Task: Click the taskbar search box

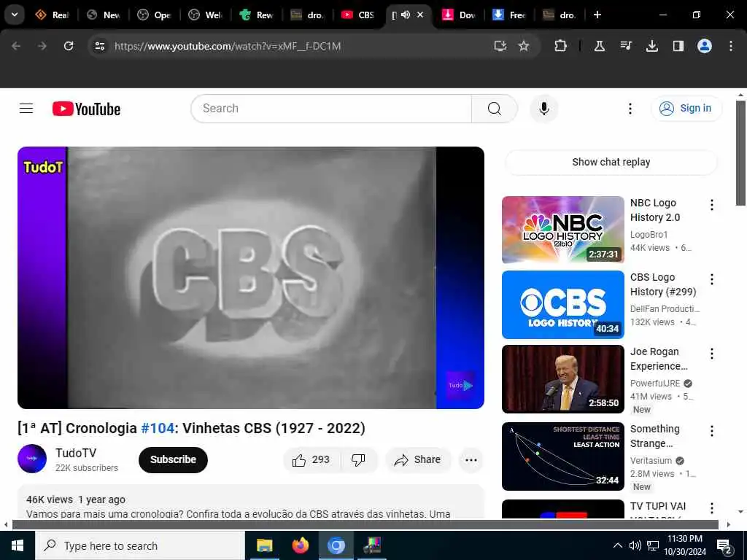Action: [x=140, y=545]
